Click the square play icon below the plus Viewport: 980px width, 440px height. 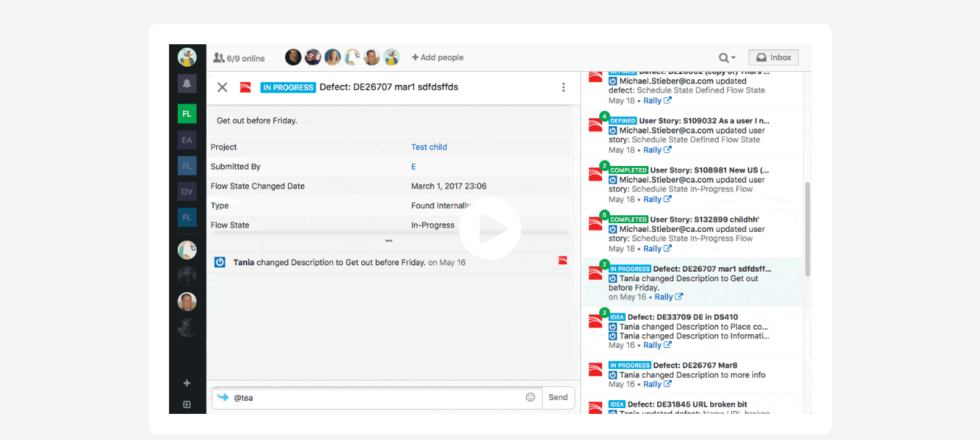click(186, 404)
